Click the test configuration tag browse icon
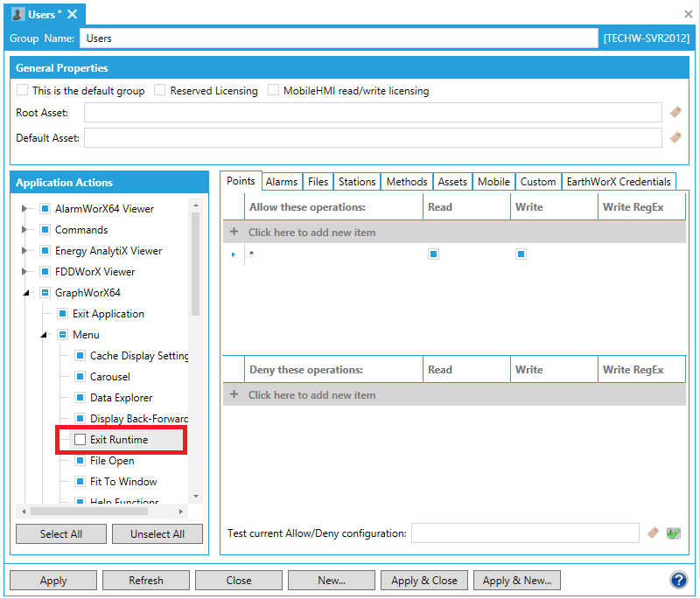Viewport: 700px width, 599px height. point(653,533)
